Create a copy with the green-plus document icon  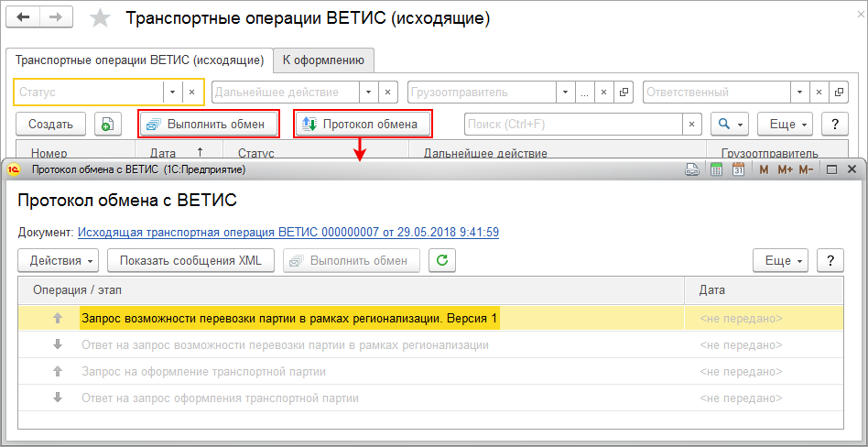(x=108, y=124)
